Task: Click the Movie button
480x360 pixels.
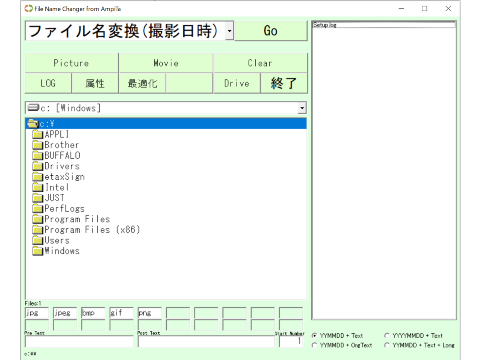Action: [x=166, y=63]
